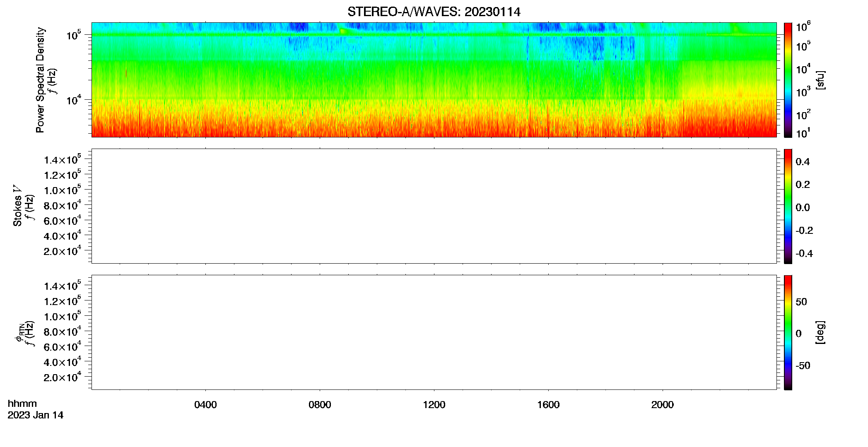The height and width of the screenshot is (447, 868).
Task: Click the hhmm axis caption
Action: (22, 404)
